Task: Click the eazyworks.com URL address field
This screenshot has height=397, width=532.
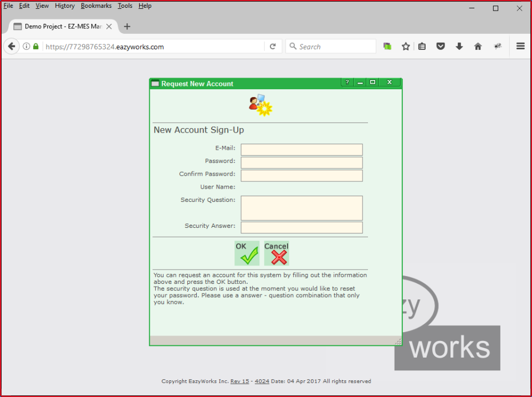Action: pyautogui.click(x=153, y=47)
